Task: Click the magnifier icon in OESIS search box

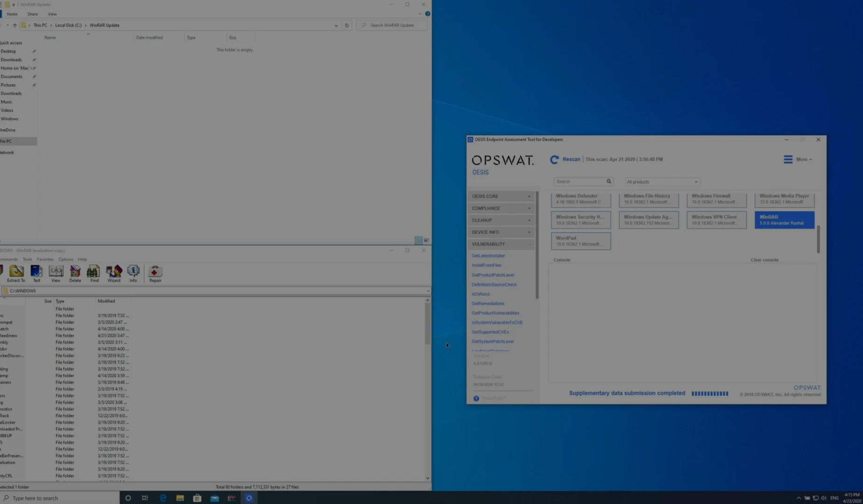Action: coord(608,182)
